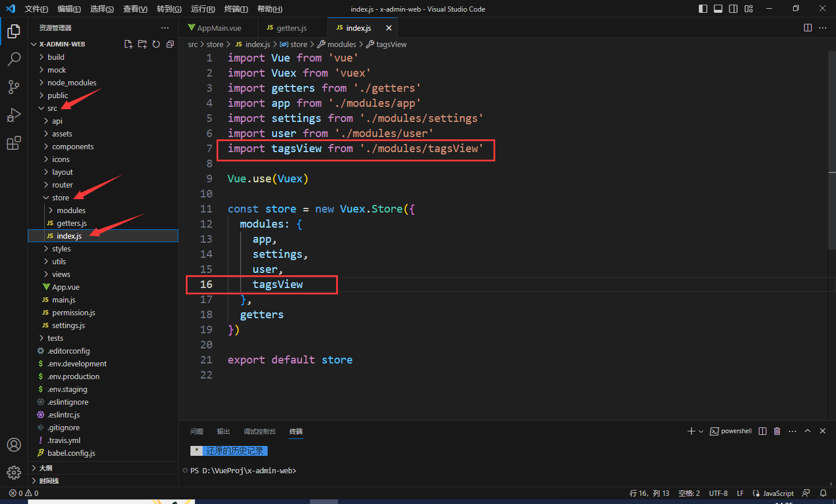The width and height of the screenshot is (836, 504).
Task: Expand the 大纲 outline section
Action: click(103, 468)
